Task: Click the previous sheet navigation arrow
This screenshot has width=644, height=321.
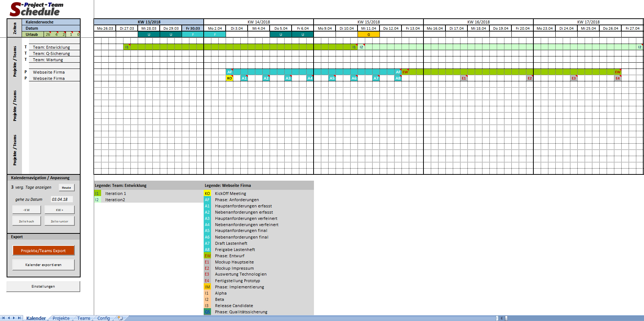Action: point(9,318)
